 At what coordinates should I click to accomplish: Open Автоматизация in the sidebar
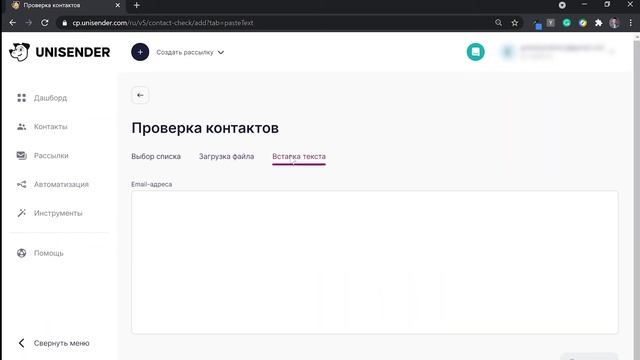tap(61, 184)
